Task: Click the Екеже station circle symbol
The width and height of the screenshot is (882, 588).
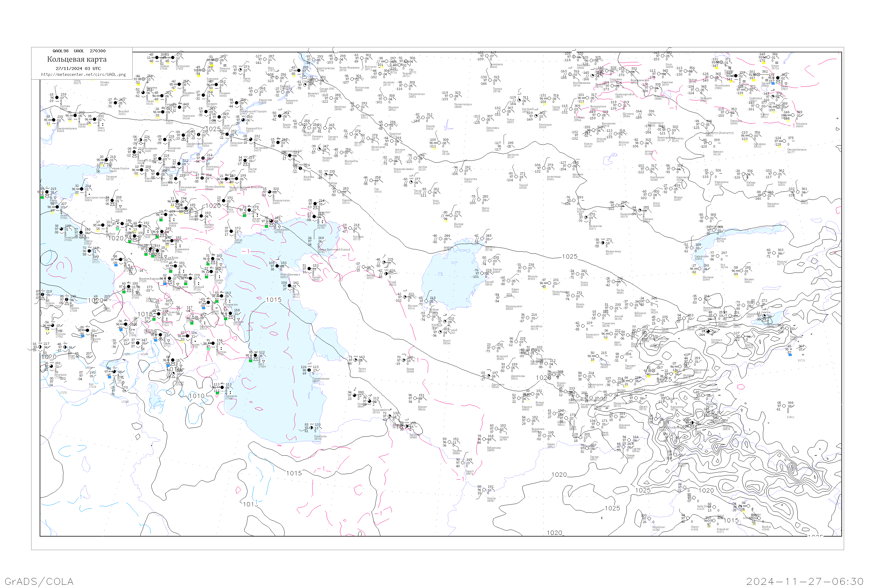Action: click(404, 361)
